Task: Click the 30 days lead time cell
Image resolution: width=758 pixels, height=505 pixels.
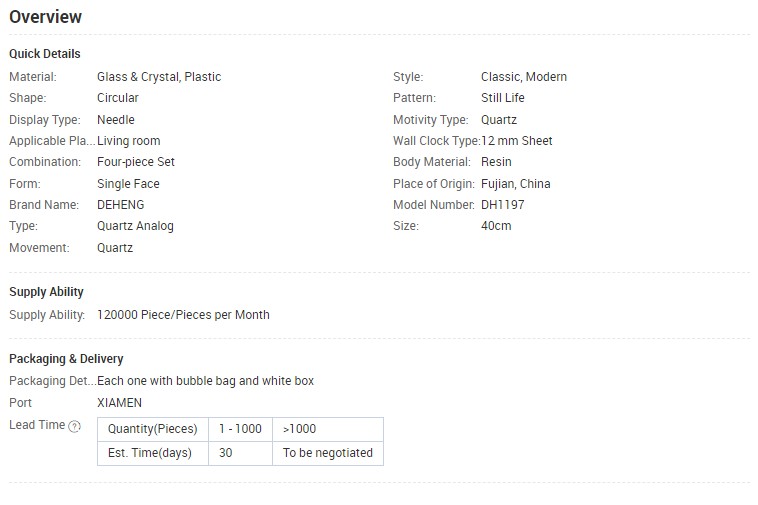Action: click(x=240, y=453)
